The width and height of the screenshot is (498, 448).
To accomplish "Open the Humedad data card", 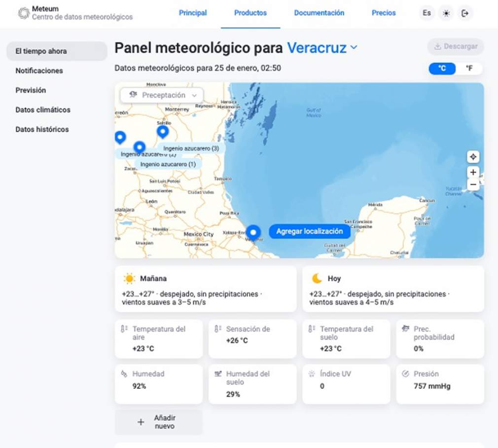I will [x=158, y=384].
